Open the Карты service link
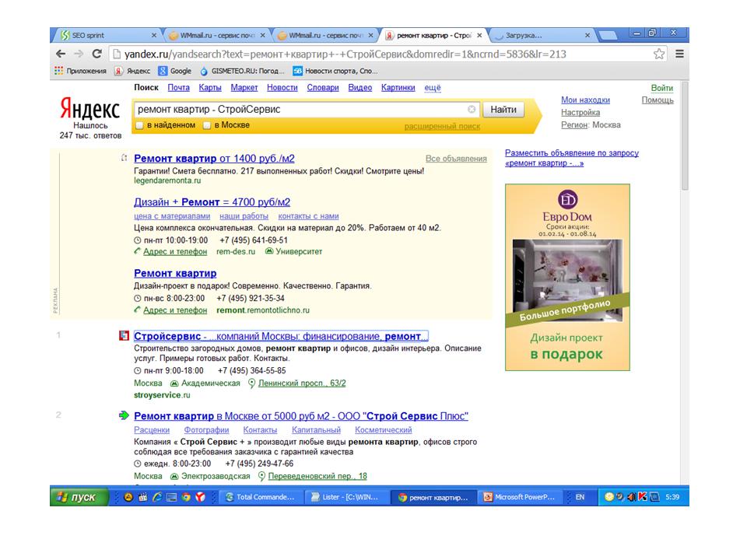Viewport: 747px width, 560px height. click(x=210, y=88)
